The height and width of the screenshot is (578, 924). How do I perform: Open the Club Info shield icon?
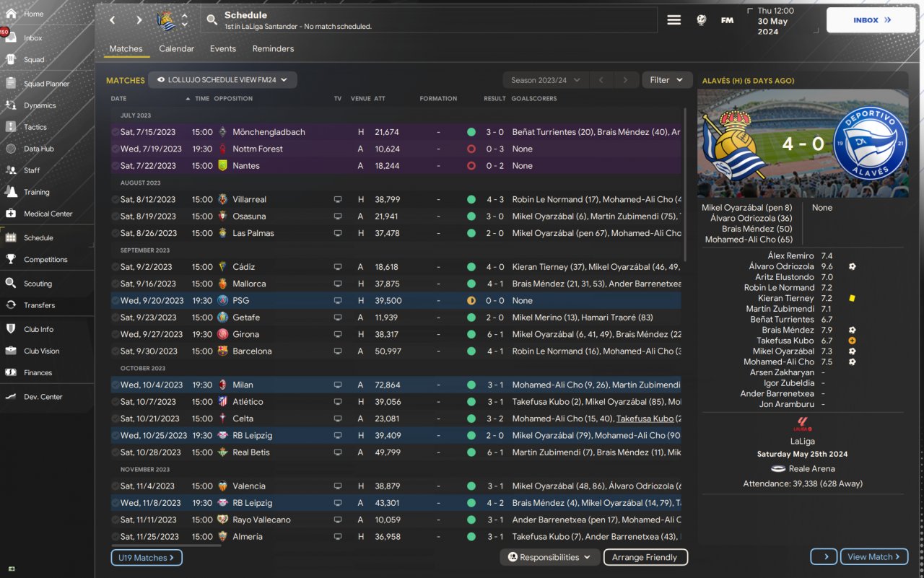11,329
